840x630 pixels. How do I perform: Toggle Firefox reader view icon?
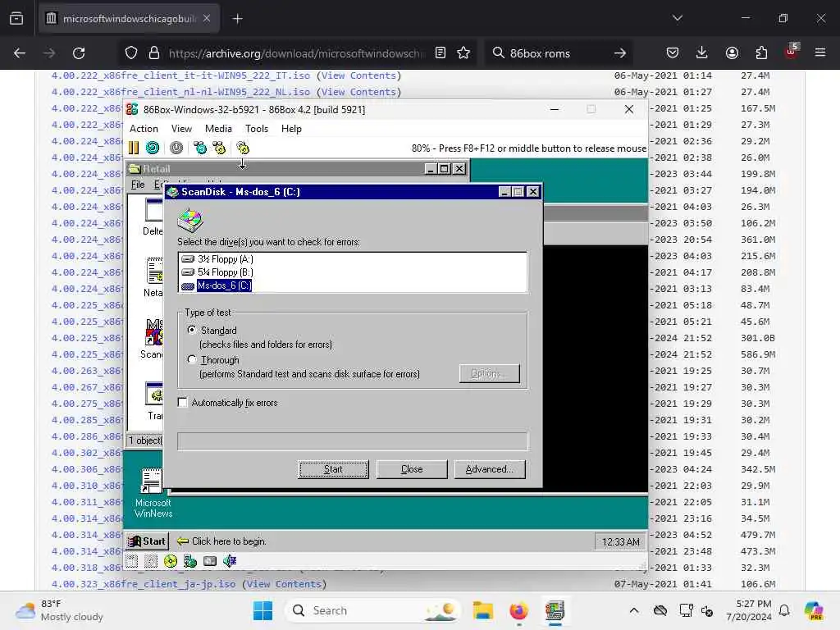coord(441,52)
